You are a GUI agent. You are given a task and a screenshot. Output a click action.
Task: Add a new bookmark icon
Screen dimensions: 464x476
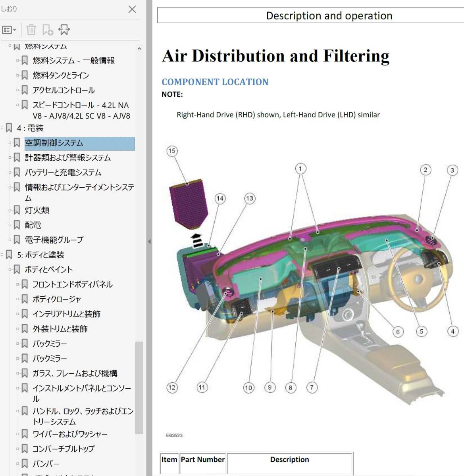pyautogui.click(x=48, y=30)
